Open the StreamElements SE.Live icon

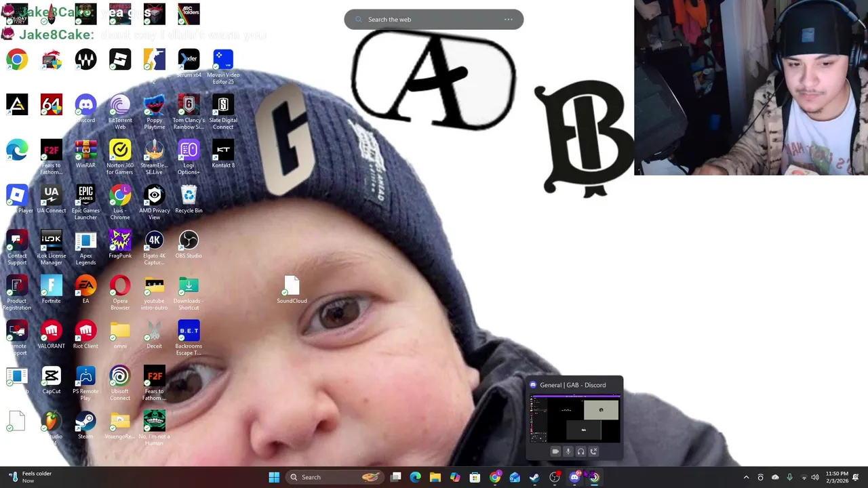coord(154,157)
